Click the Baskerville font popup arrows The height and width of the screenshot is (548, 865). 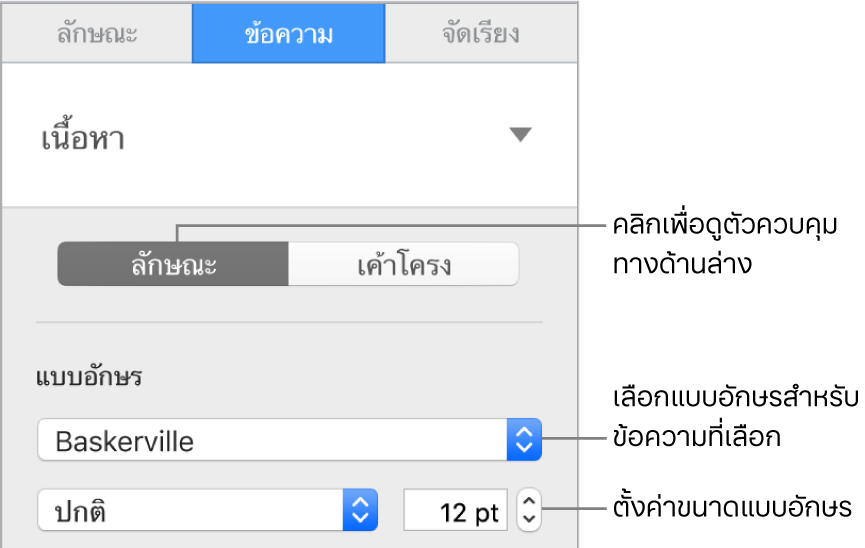pos(525,439)
